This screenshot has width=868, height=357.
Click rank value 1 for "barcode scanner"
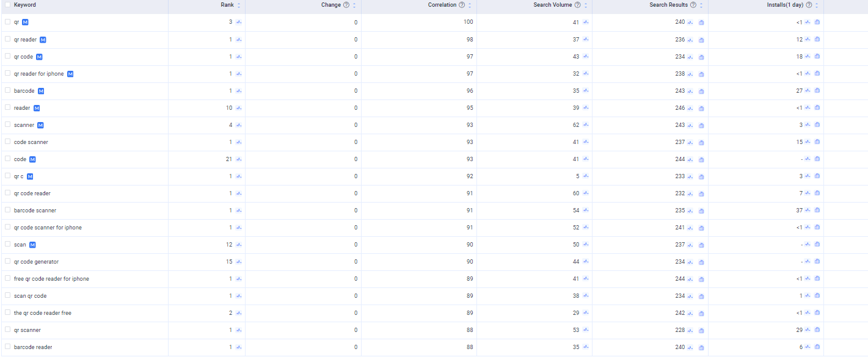[x=231, y=211]
